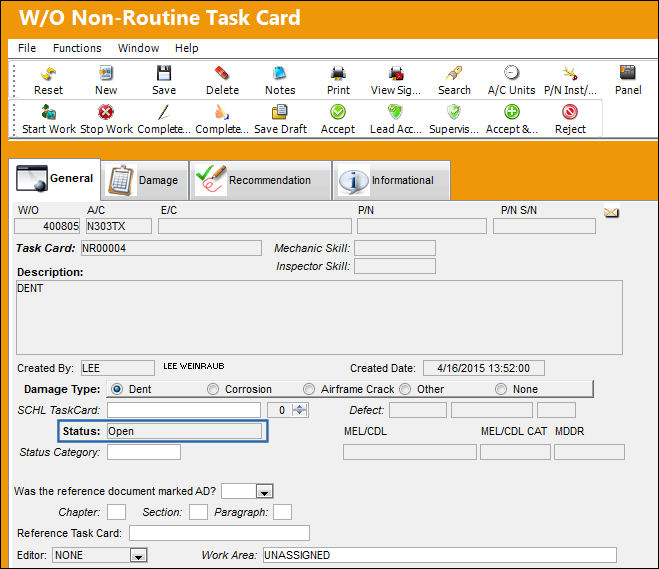Viewport: 659px width, 569px height.
Task: Switch to the Damage tab
Action: click(145, 180)
